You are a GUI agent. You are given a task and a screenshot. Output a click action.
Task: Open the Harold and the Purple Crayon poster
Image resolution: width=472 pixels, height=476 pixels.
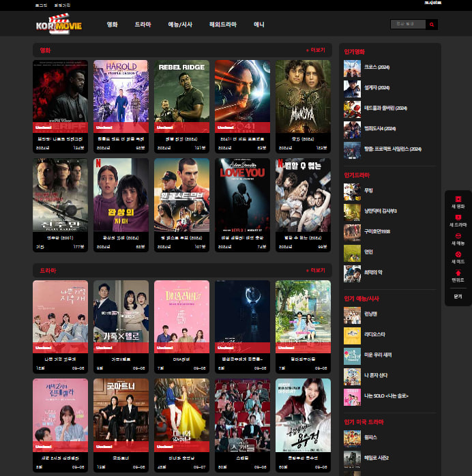coord(121,96)
